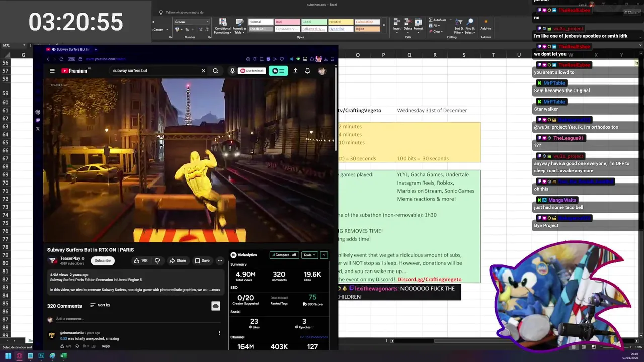The width and height of the screenshot is (644, 362).
Task: Start voice search with microphone icon
Action: tap(232, 71)
